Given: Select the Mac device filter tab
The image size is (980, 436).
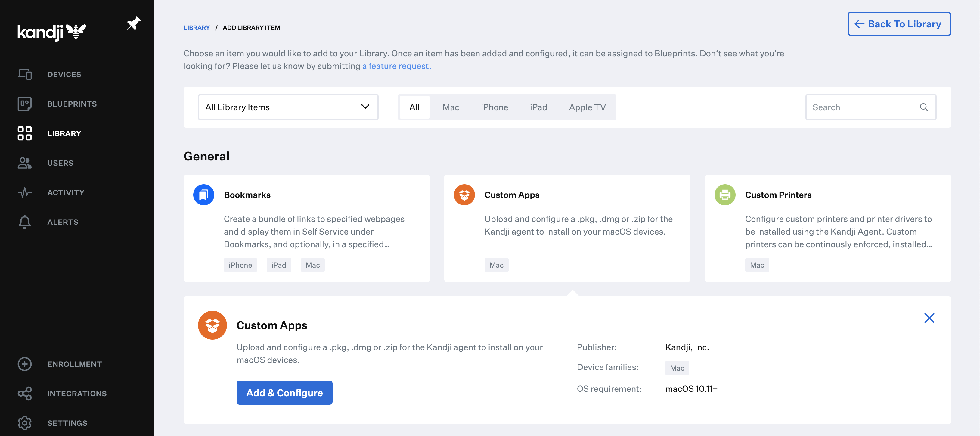Looking at the screenshot, I should coord(450,107).
